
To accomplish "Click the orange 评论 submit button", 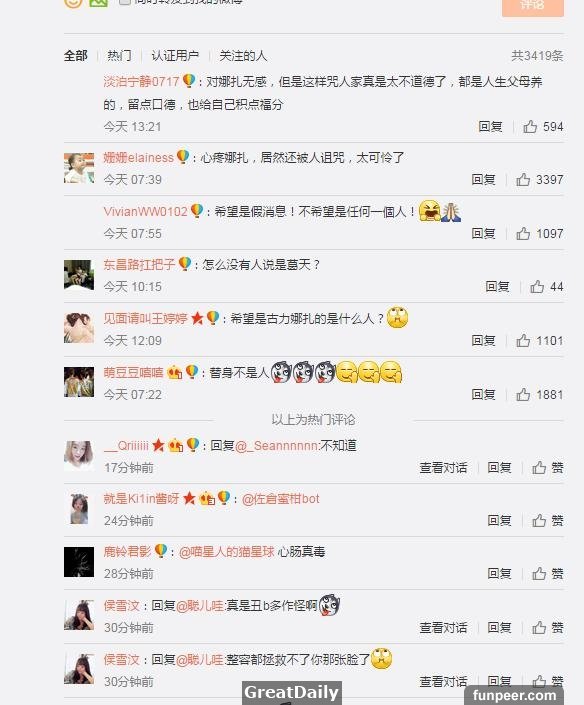I will [x=533, y=6].
